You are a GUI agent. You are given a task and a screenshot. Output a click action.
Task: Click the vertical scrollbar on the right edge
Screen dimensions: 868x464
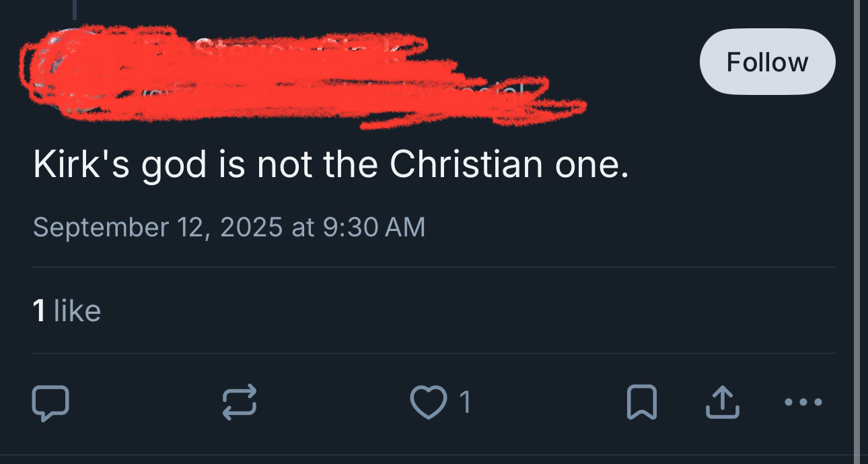coord(857,229)
